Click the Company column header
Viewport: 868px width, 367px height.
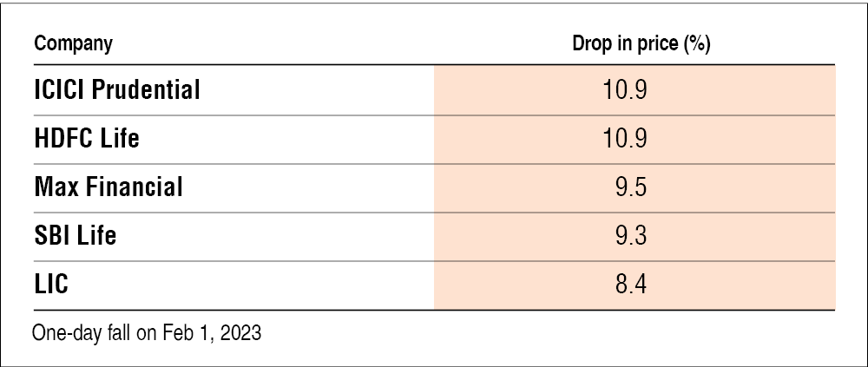coord(73,44)
